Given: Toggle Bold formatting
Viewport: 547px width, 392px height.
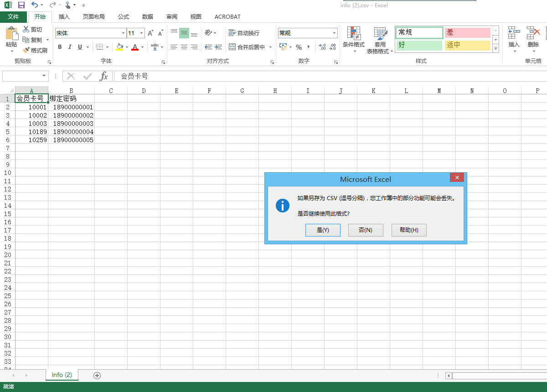Looking at the screenshot, I should [60, 47].
